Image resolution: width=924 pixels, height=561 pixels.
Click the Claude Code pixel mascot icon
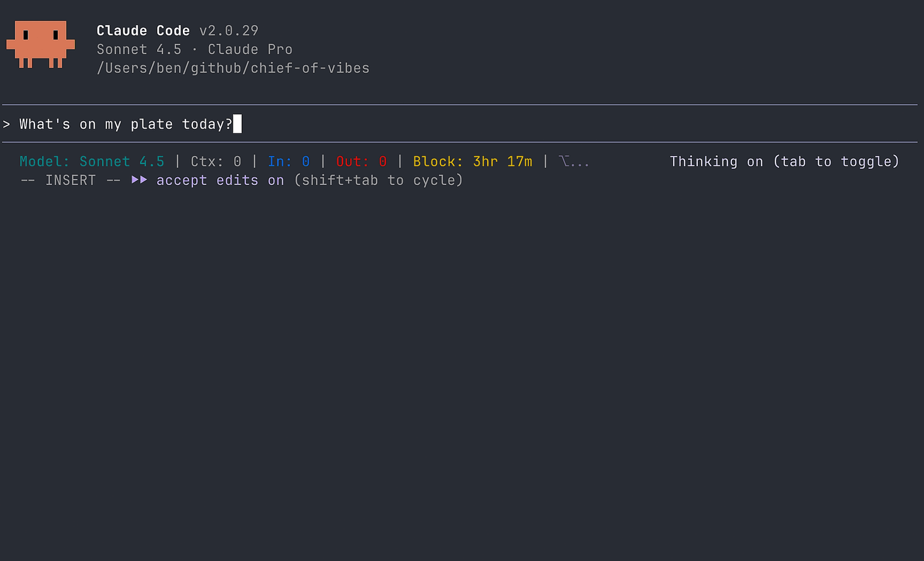[40, 44]
